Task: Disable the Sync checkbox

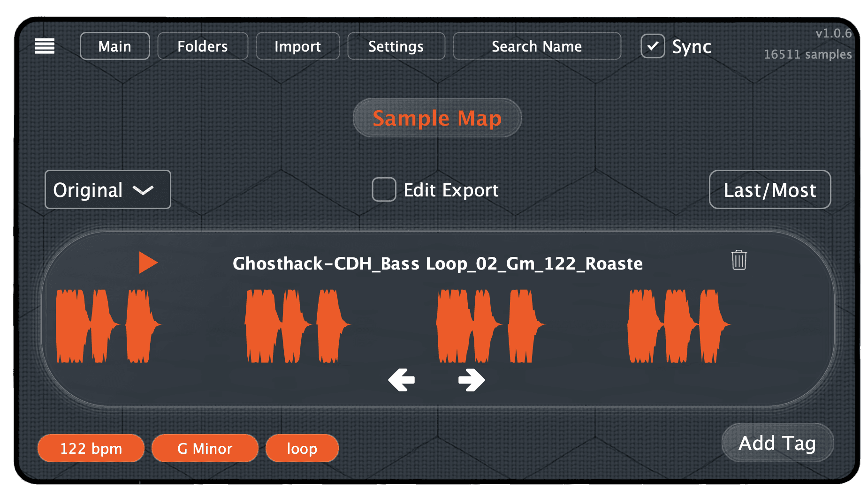Action: coord(653,46)
